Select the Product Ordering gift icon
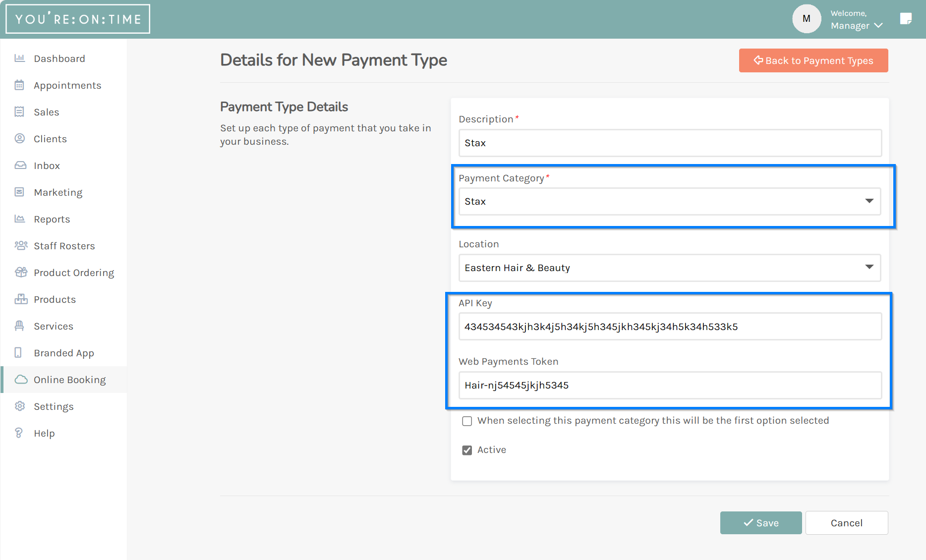The height and width of the screenshot is (560, 926). (20, 272)
